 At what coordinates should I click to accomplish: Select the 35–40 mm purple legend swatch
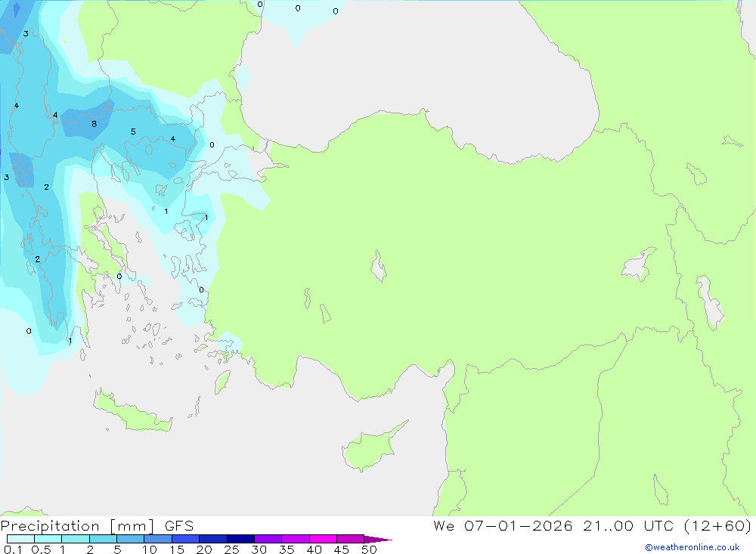pyautogui.click(x=295, y=539)
